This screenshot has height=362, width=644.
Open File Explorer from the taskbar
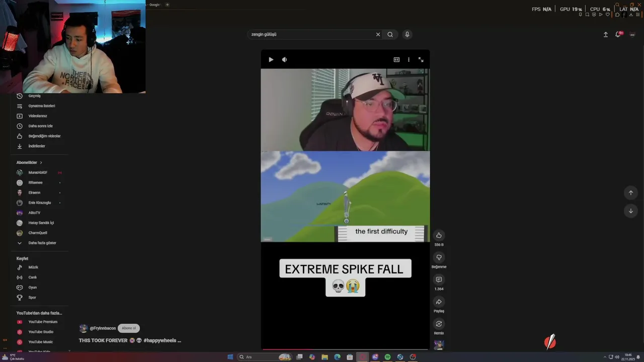325,357
